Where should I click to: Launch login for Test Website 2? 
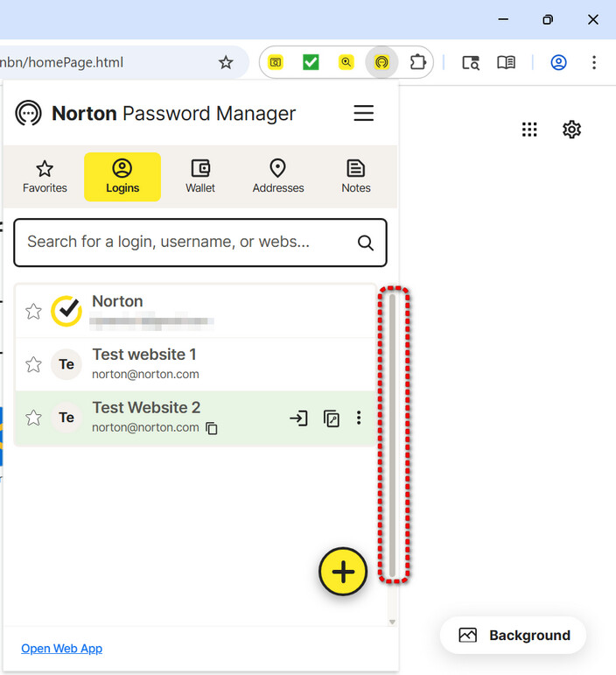tap(298, 418)
